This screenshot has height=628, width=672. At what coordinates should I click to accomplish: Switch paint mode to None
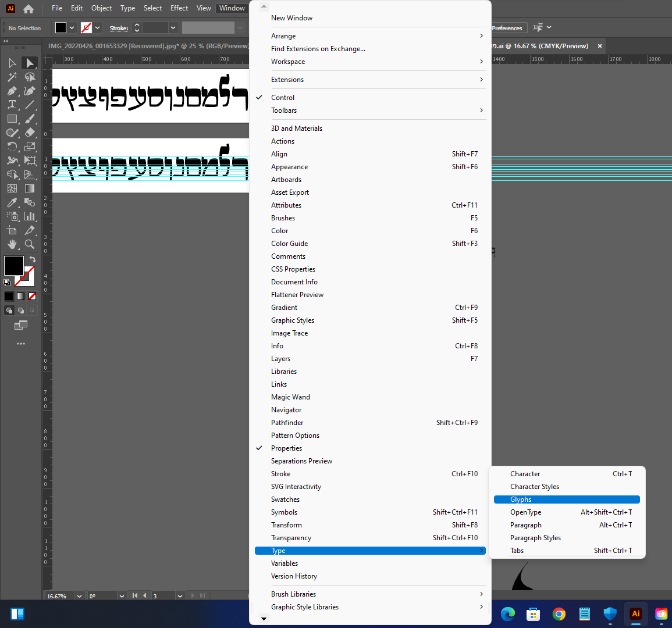tap(32, 296)
